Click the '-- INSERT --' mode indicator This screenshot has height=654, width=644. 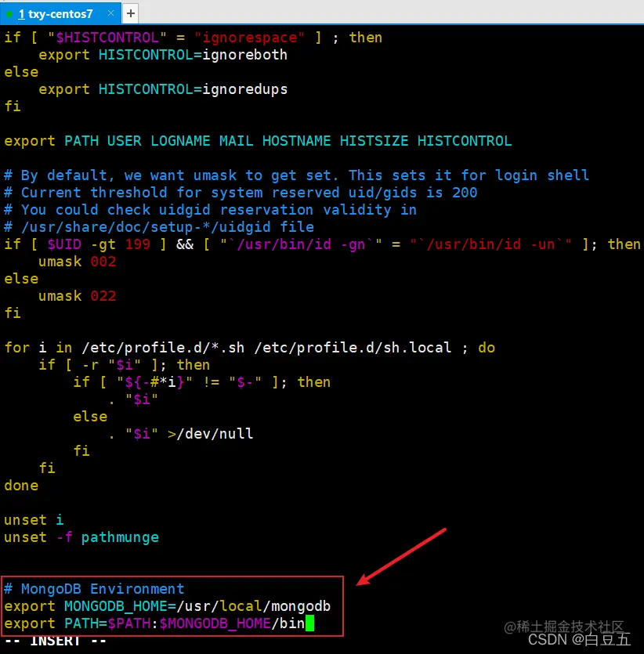point(55,640)
